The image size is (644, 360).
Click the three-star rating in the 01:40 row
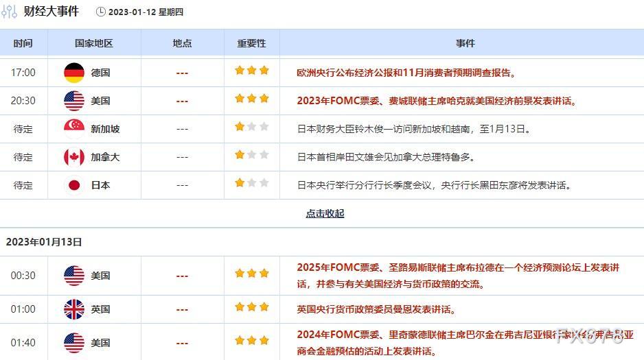(252, 340)
